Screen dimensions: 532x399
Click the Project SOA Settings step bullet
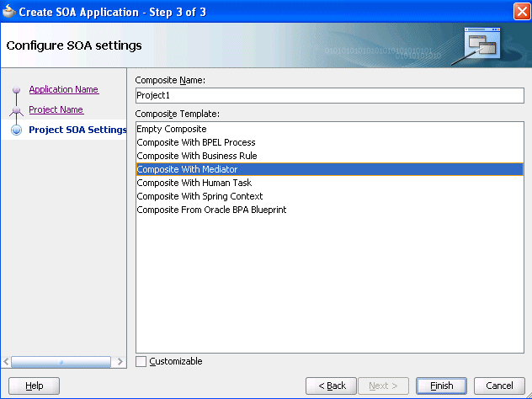[16, 130]
